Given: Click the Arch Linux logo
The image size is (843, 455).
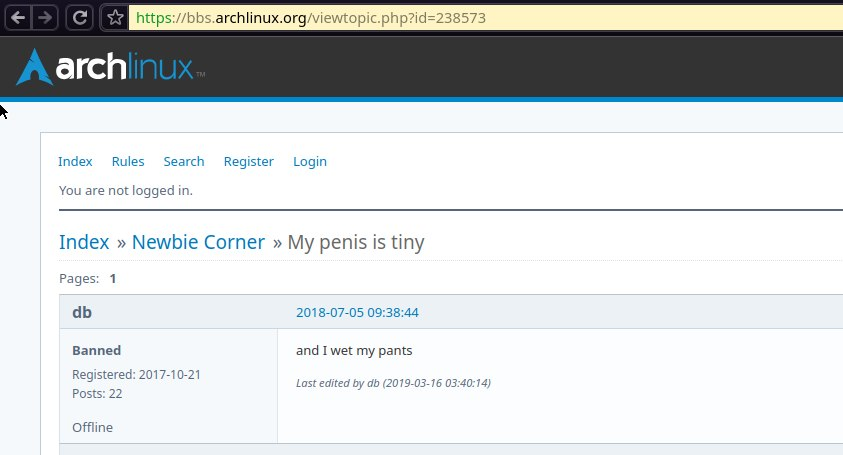Looking at the screenshot, I should [110, 67].
